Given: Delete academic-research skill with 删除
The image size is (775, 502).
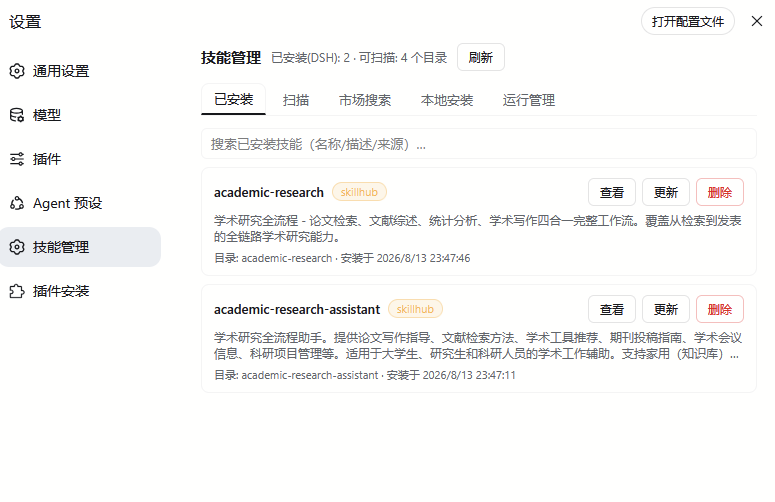Looking at the screenshot, I should tap(720, 192).
